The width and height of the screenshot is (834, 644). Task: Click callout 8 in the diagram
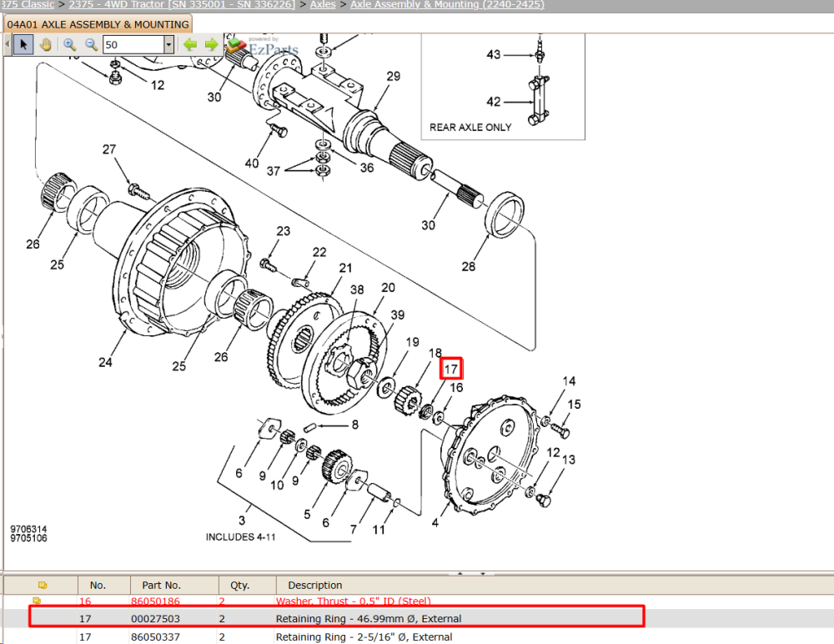(x=354, y=424)
